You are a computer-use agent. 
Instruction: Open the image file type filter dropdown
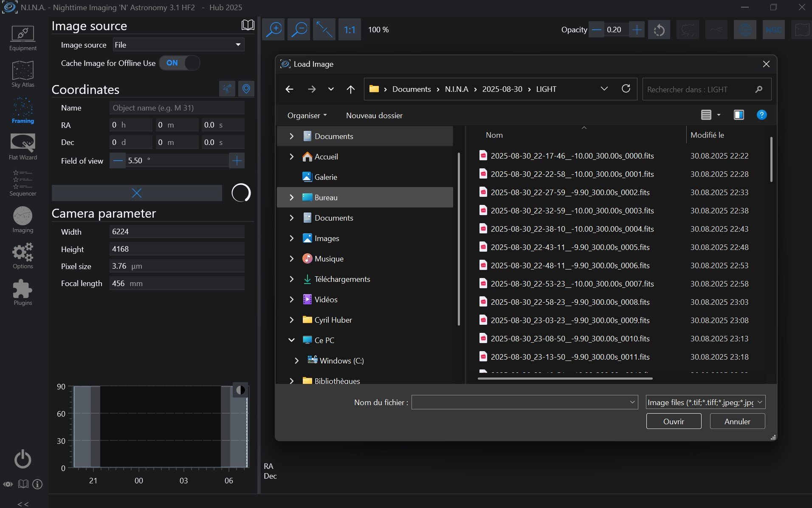click(705, 402)
